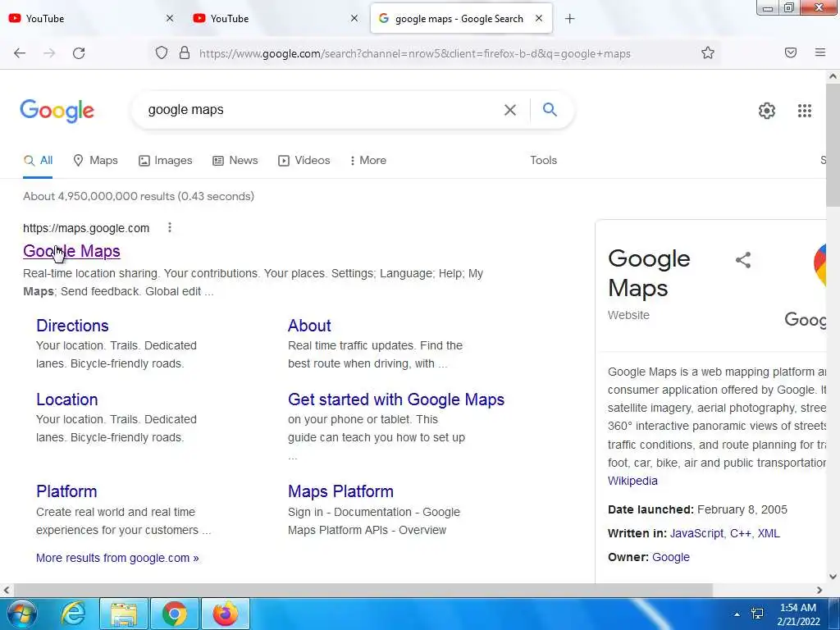
Task: Close the first YouTube tab
Action: [170, 18]
